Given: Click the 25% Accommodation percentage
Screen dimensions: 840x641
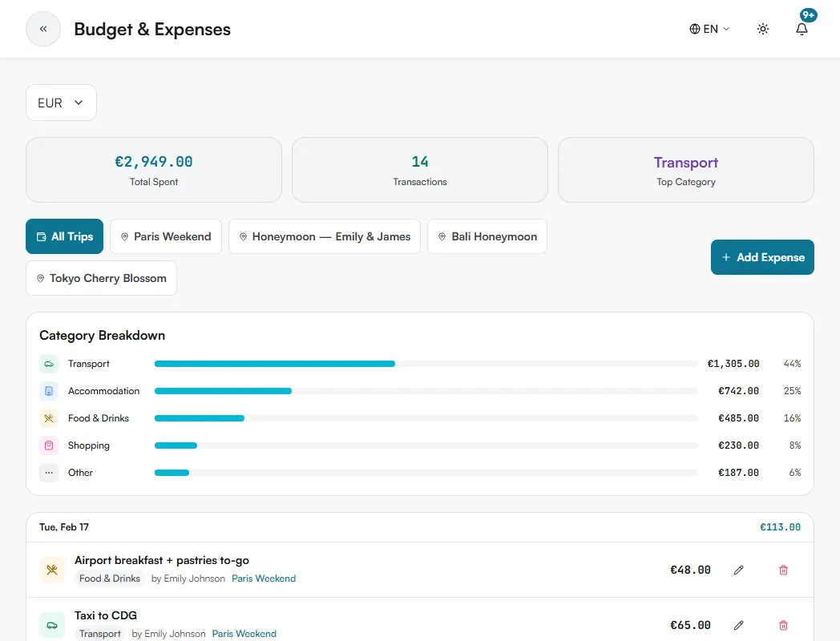Looking at the screenshot, I should (x=793, y=391).
